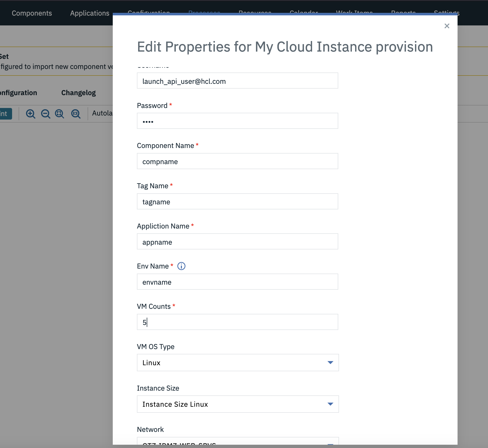Close the Edit Properties dialog
The height and width of the screenshot is (448, 488).
(x=447, y=26)
